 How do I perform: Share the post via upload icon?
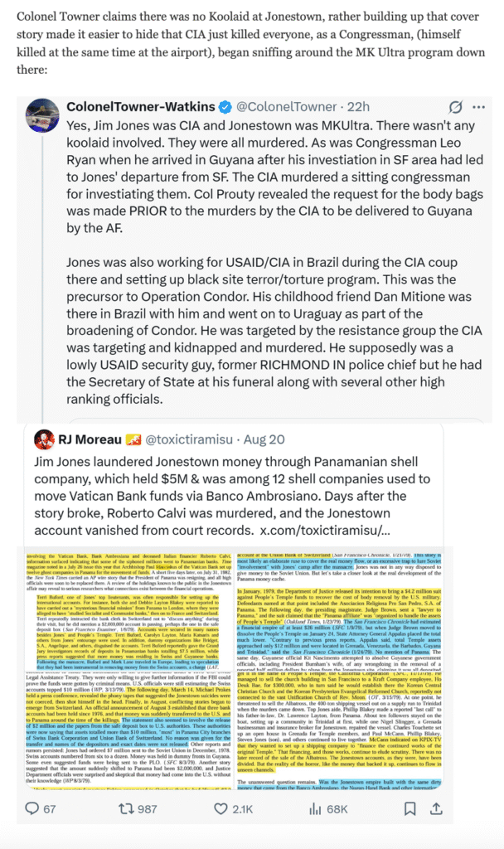pyautogui.click(x=436, y=808)
